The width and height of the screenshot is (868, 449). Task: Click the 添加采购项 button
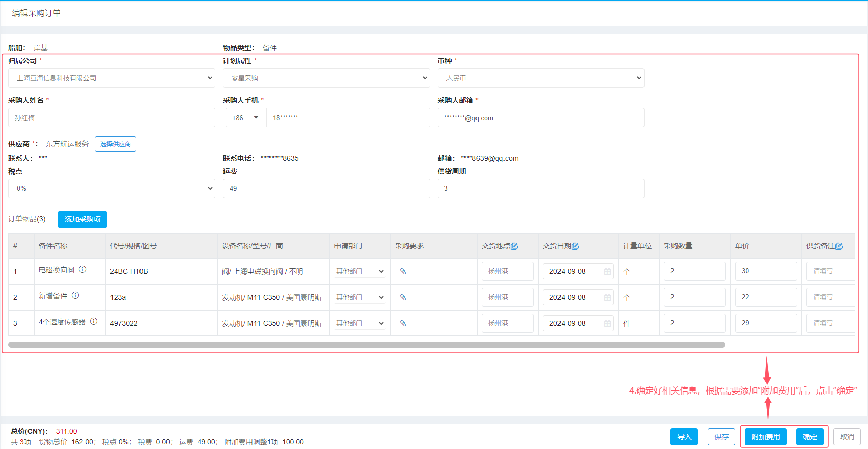(x=82, y=219)
